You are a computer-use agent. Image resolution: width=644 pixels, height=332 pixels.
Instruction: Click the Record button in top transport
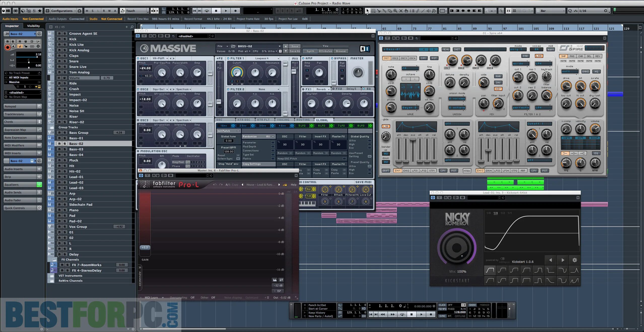pyautogui.click(x=235, y=11)
